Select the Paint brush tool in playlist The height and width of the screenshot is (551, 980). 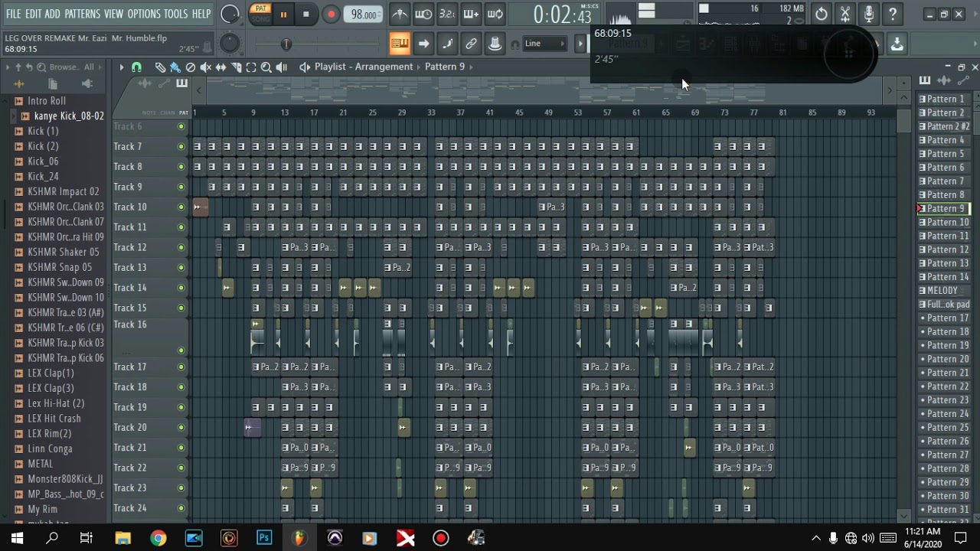coord(175,67)
